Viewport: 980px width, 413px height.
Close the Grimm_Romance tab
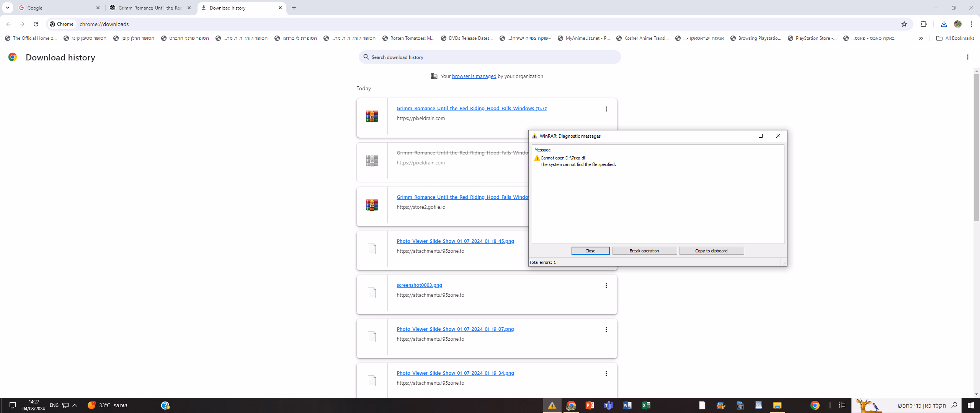(x=189, y=8)
